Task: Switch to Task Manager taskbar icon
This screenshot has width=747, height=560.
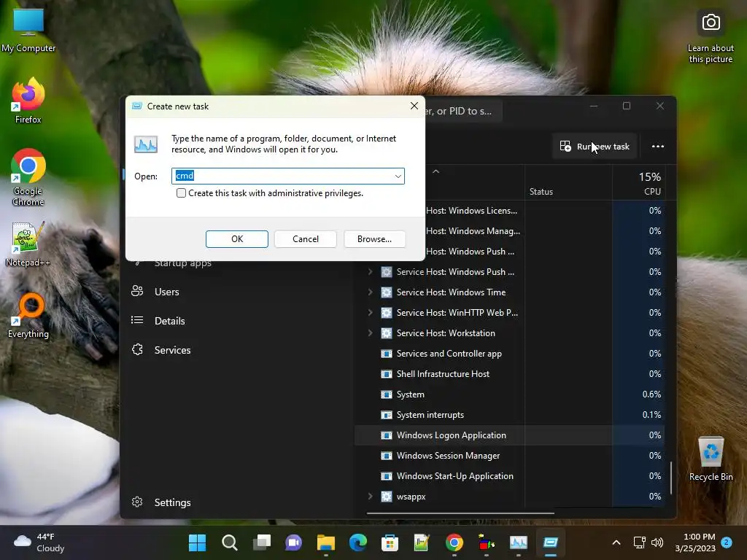Action: (519, 542)
